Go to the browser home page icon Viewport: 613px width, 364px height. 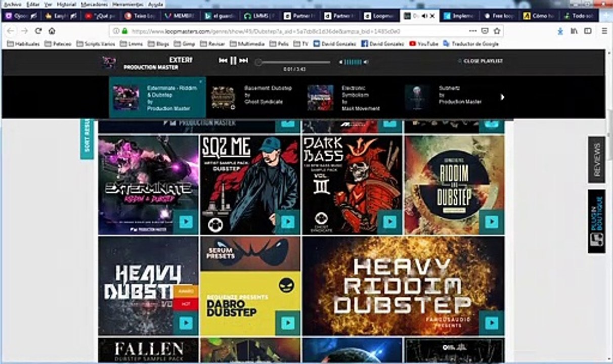pyautogui.click(x=52, y=31)
